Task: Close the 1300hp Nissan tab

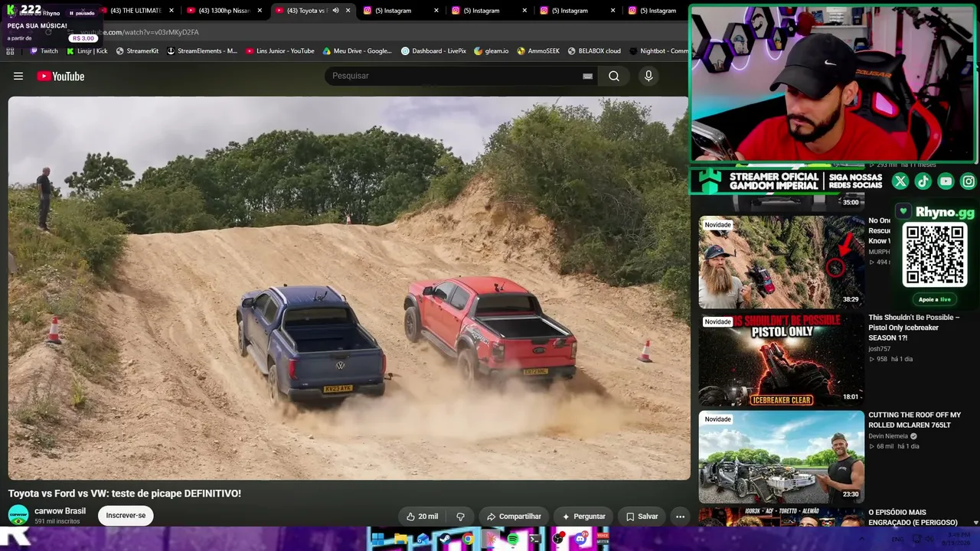Action: click(260, 11)
